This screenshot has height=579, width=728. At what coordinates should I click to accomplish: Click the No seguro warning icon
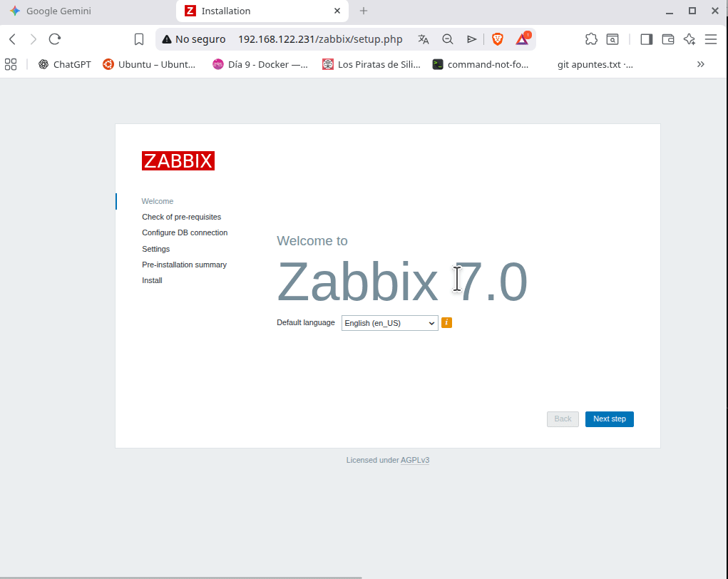pyautogui.click(x=167, y=39)
